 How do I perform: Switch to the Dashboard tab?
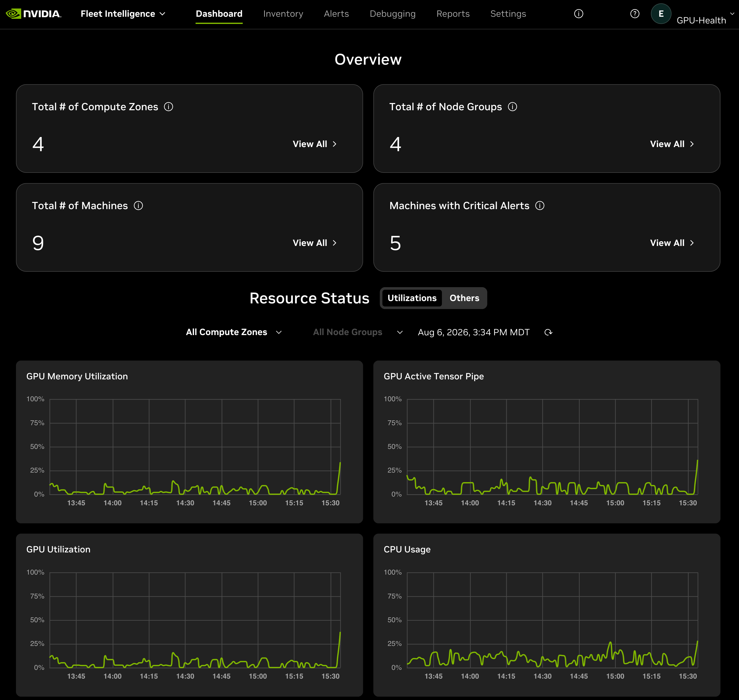219,14
